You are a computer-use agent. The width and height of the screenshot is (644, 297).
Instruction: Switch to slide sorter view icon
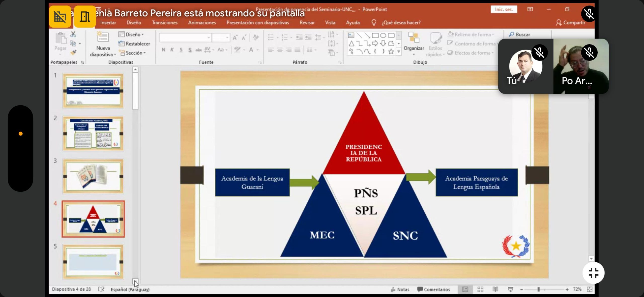(480, 289)
